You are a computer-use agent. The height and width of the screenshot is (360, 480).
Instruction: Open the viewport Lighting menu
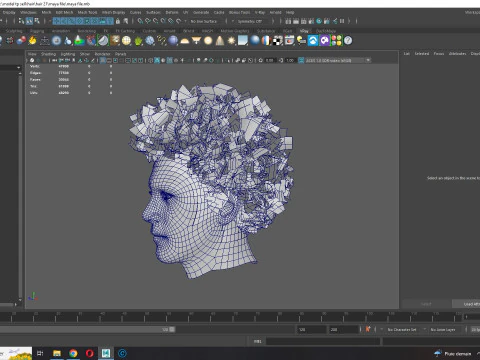coord(68,54)
